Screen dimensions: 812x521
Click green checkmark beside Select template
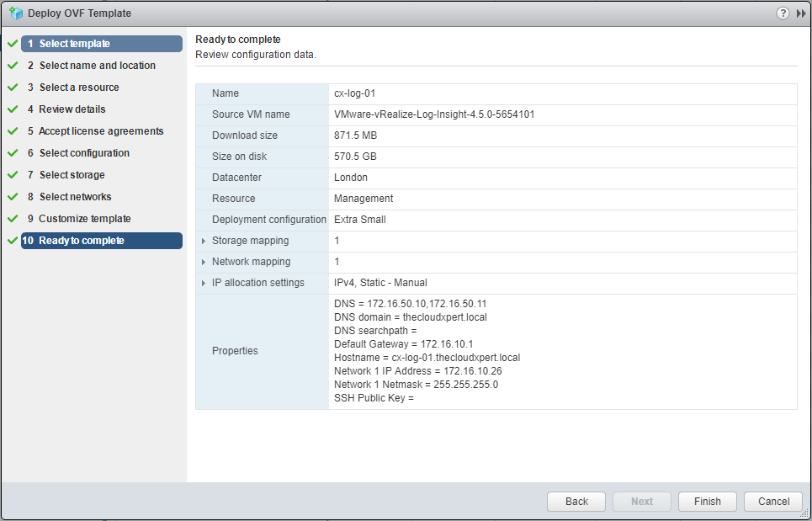pos(12,44)
